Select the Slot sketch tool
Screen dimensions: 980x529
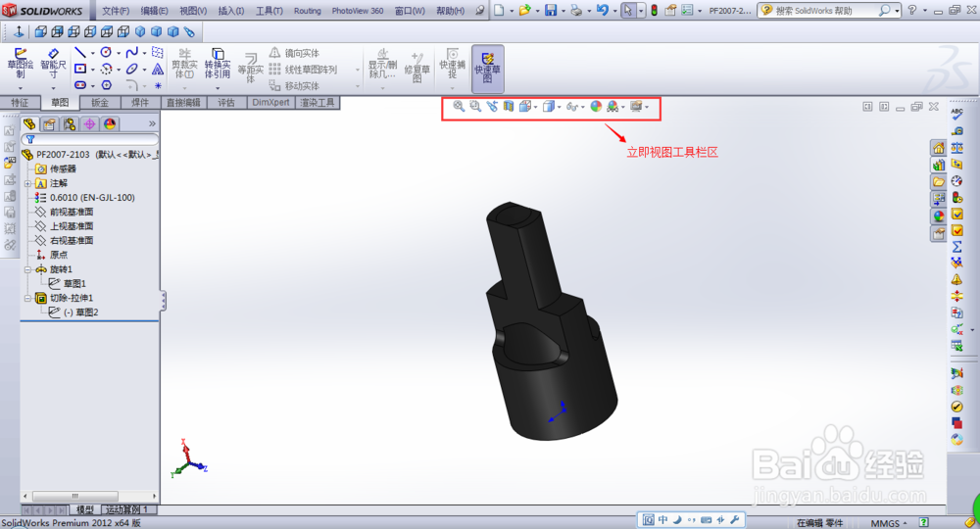pyautogui.click(x=80, y=85)
